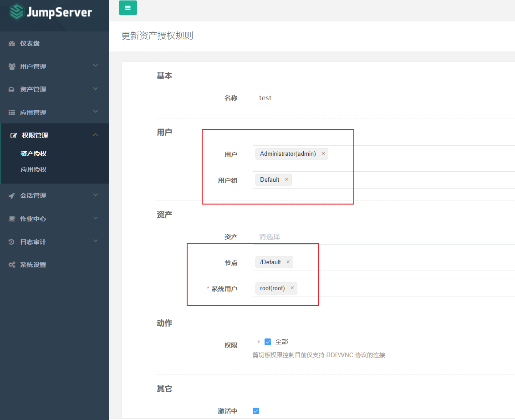515x420 pixels.
Task: Open the 资产 请选择 dropdown
Action: coord(383,236)
